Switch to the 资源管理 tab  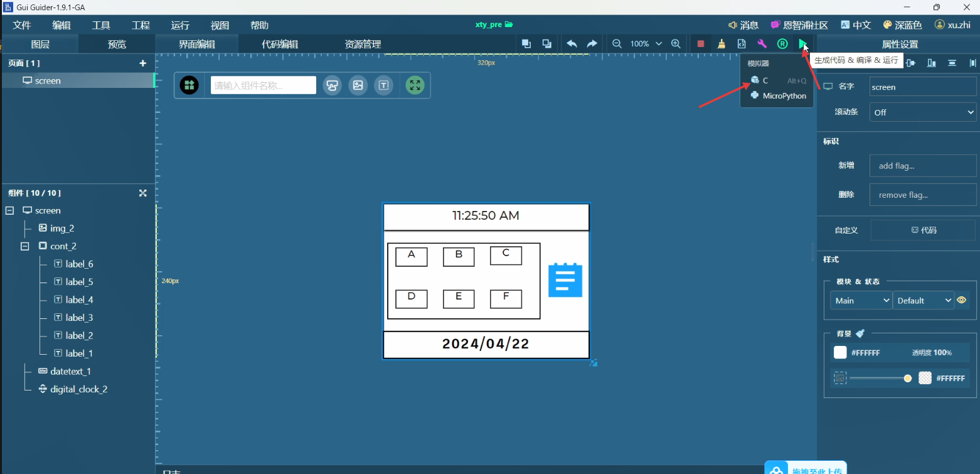pos(363,44)
